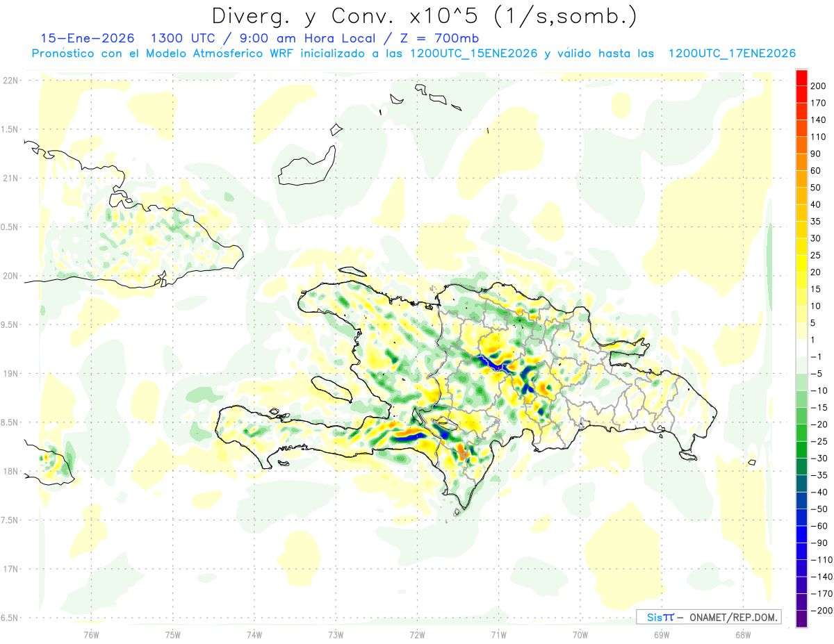Click the '69W' longitude axis label

point(662,634)
